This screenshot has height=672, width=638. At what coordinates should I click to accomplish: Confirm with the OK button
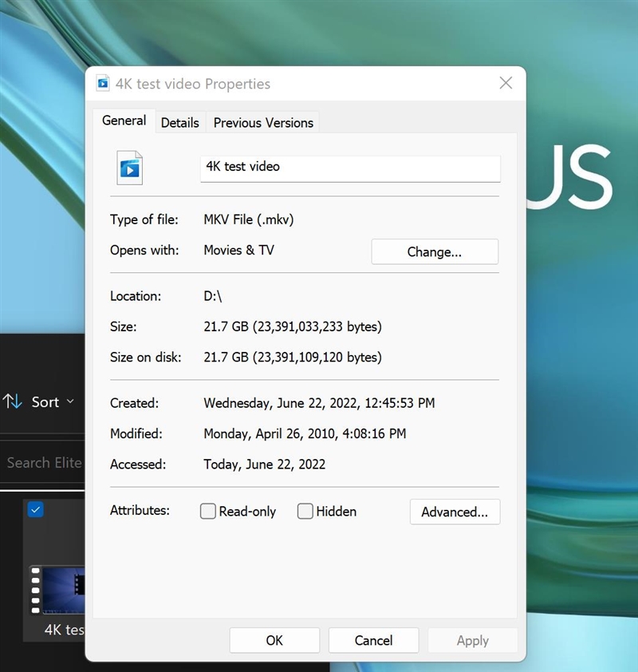[x=274, y=640]
